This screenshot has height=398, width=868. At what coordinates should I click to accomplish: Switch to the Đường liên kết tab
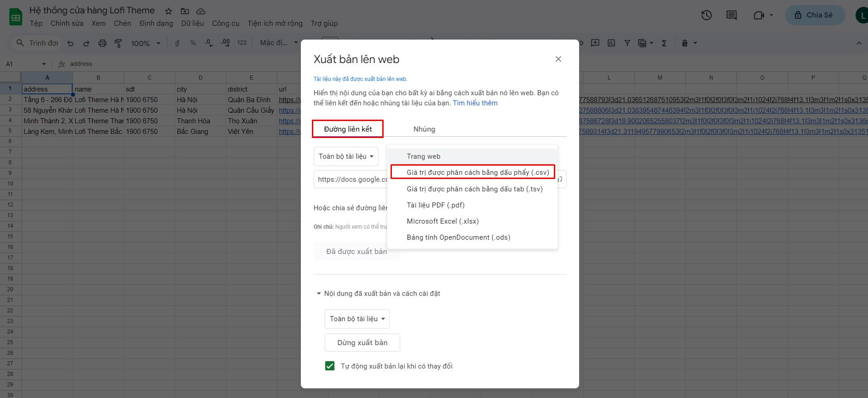[x=348, y=129]
